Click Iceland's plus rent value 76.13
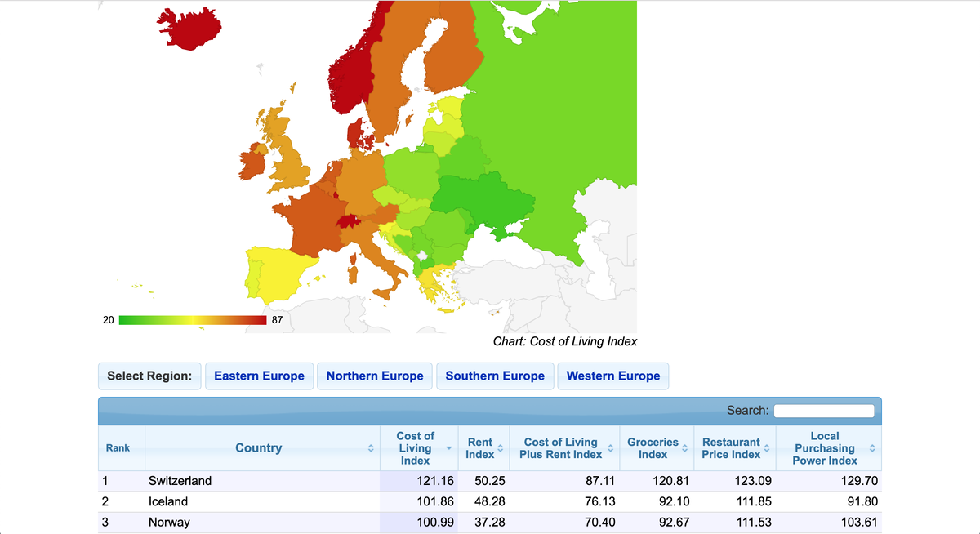 [599, 501]
